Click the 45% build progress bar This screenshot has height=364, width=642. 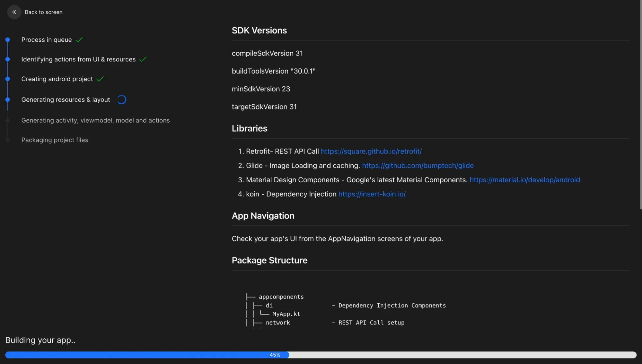coord(275,355)
